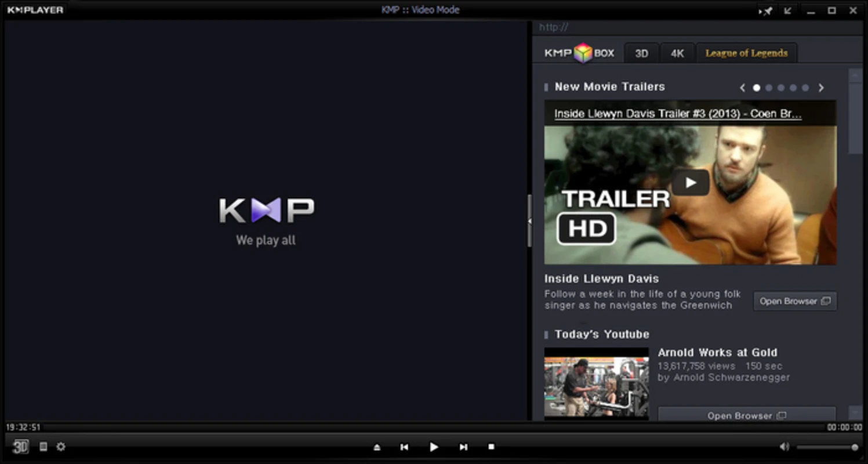Select the 3D mode icon in control bar
Screen dimensions: 868x464
[20, 447]
